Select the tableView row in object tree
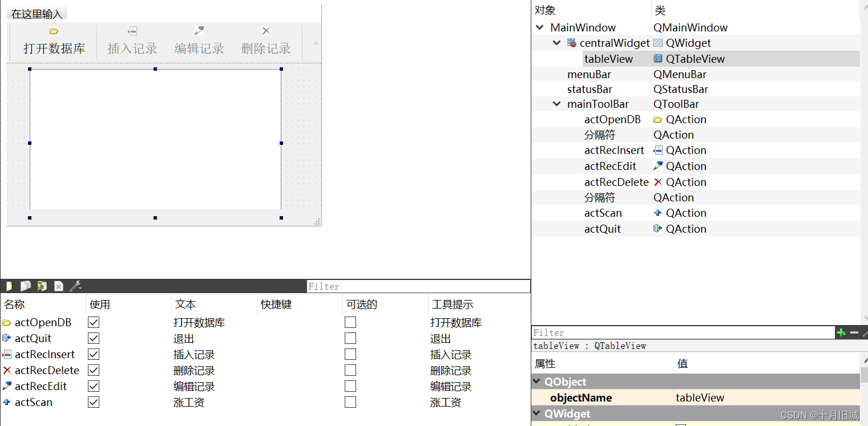Image resolution: width=868 pixels, height=426 pixels. (x=696, y=59)
